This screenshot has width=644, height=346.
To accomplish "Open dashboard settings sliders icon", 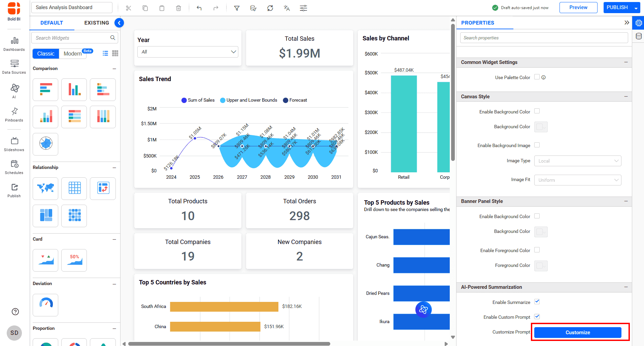I will coord(303,8).
